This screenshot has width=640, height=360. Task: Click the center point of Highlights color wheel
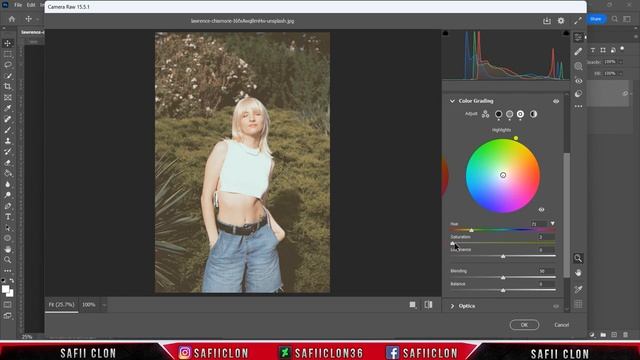pos(503,175)
